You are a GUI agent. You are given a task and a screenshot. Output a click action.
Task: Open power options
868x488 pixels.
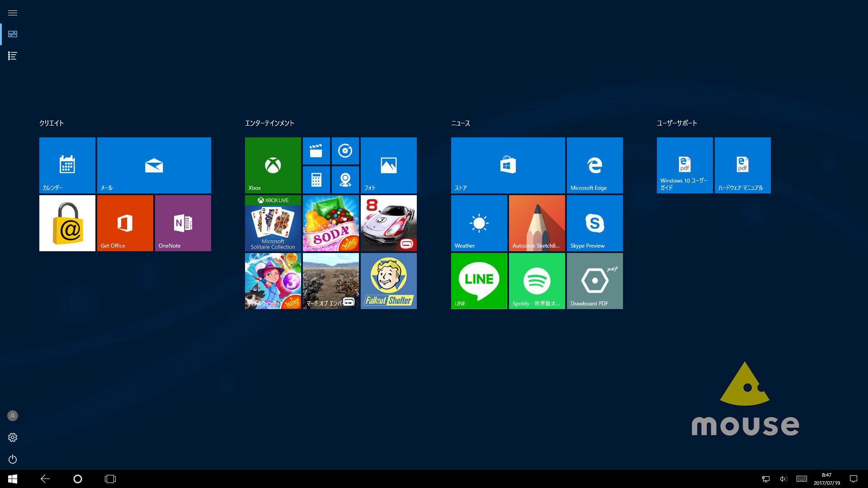coord(12,459)
